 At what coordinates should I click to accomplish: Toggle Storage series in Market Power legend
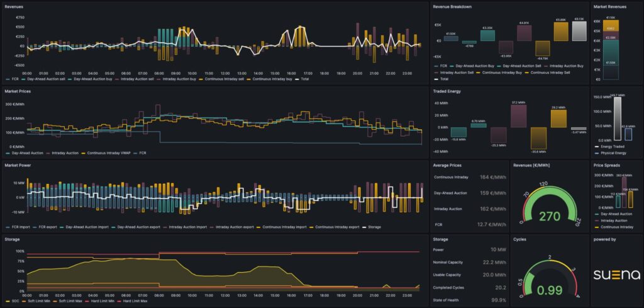coord(371,227)
